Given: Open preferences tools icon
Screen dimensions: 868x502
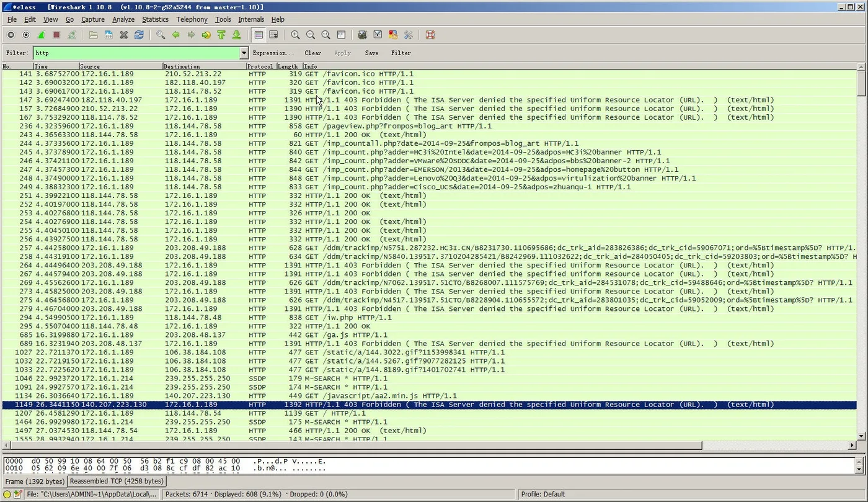Looking at the screenshot, I should coord(408,35).
